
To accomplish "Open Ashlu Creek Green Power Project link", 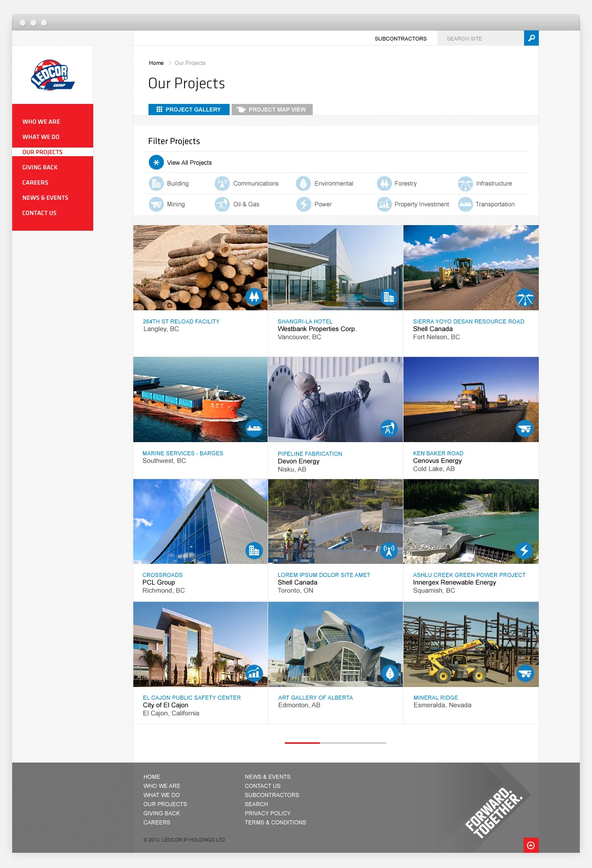I will (x=469, y=575).
